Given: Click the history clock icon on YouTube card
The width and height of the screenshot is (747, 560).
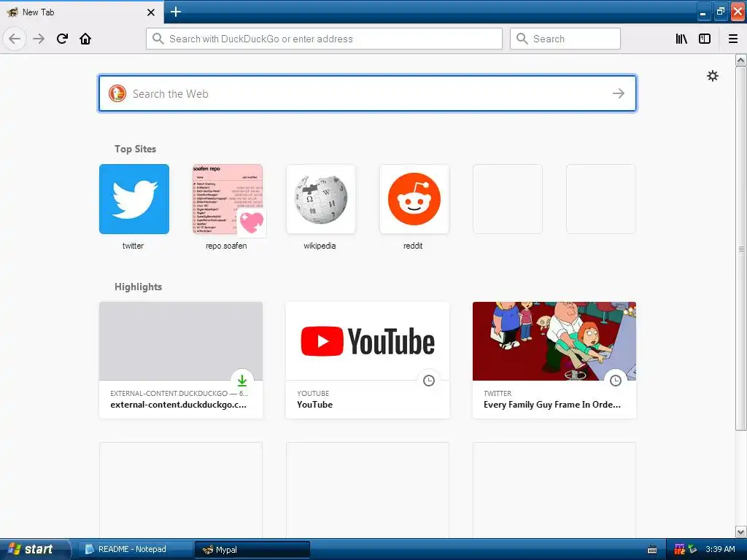Looking at the screenshot, I should click(429, 380).
